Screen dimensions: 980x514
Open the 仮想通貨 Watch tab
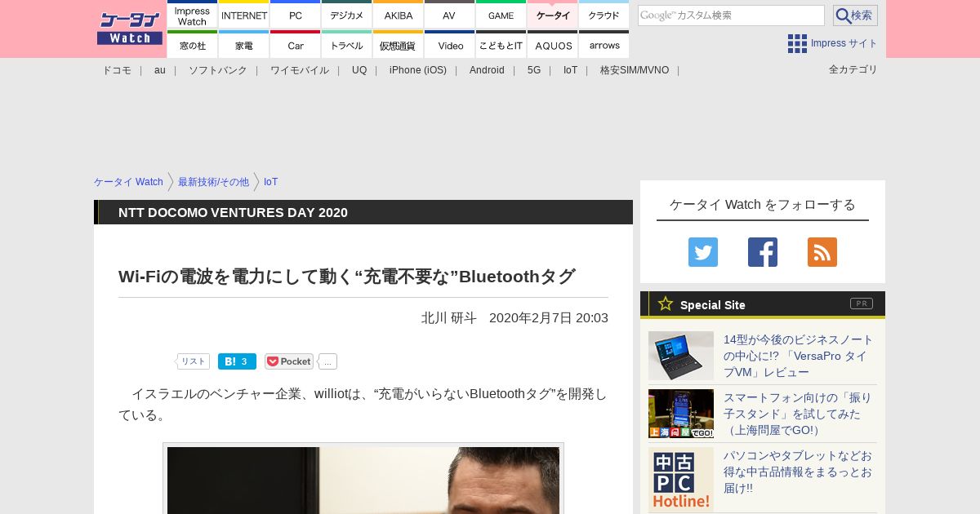coord(399,45)
